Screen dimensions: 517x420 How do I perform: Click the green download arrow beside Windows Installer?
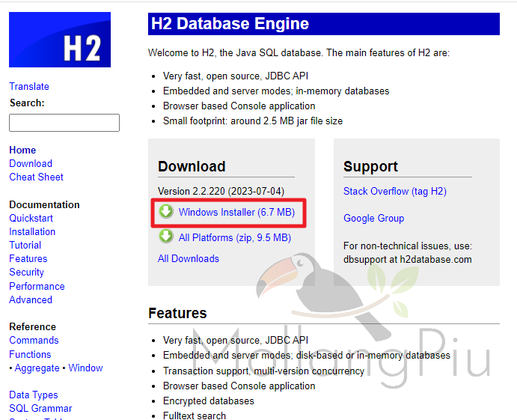point(166,211)
